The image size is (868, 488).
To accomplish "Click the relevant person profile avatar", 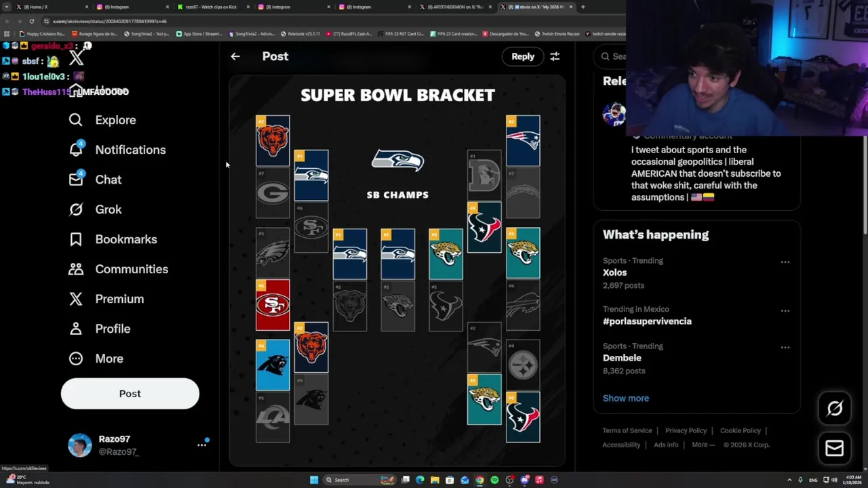I will pos(614,114).
